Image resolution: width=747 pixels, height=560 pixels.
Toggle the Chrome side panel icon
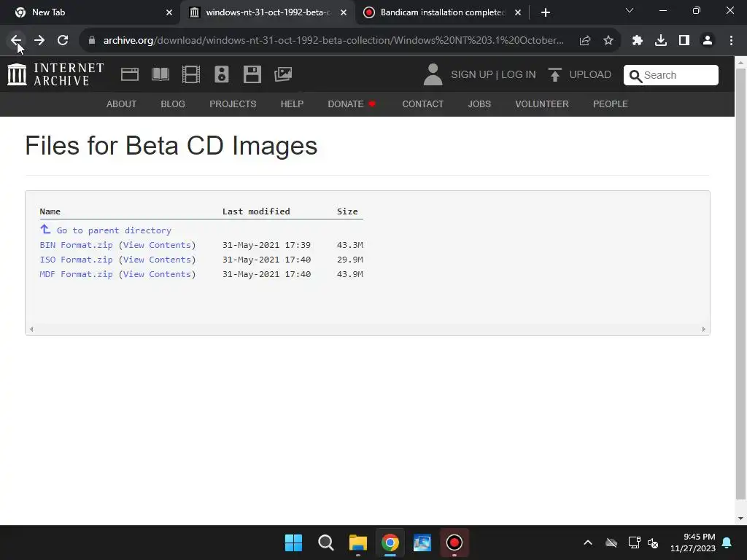(684, 41)
